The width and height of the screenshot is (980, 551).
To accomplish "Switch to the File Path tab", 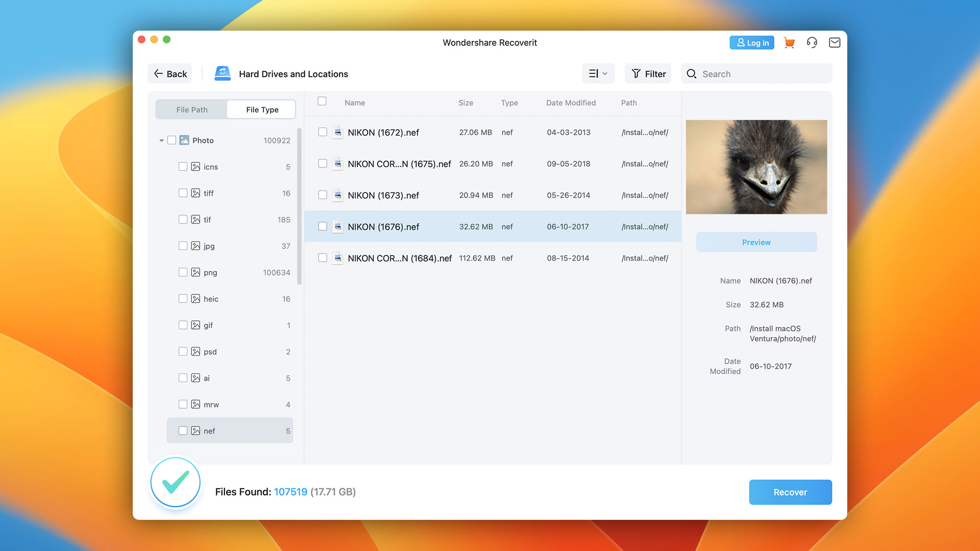I will (x=192, y=109).
